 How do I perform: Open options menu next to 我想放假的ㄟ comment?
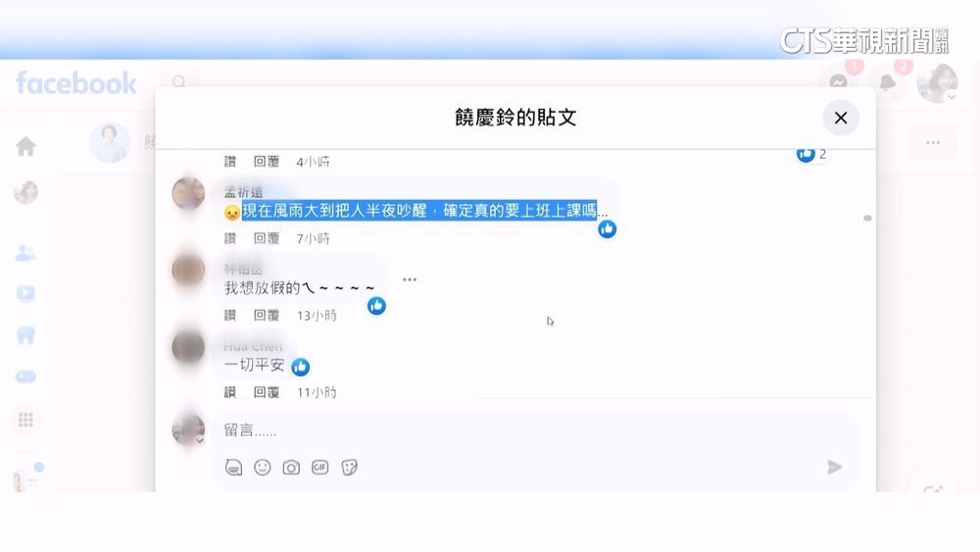coord(410,279)
